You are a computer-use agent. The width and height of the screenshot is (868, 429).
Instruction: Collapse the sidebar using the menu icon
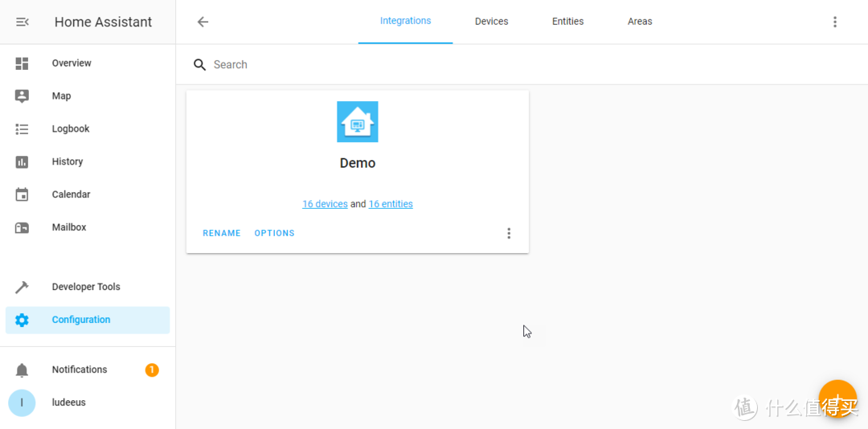coord(23,22)
